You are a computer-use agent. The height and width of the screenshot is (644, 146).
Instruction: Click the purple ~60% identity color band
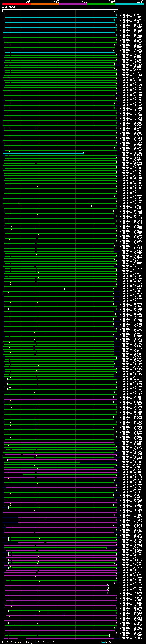(73, 4)
